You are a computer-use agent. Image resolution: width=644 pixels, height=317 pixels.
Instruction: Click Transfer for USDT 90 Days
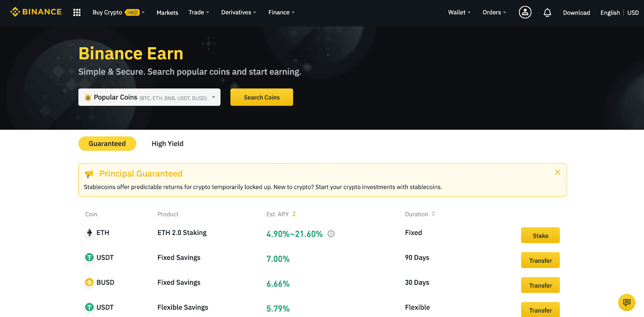tap(540, 260)
